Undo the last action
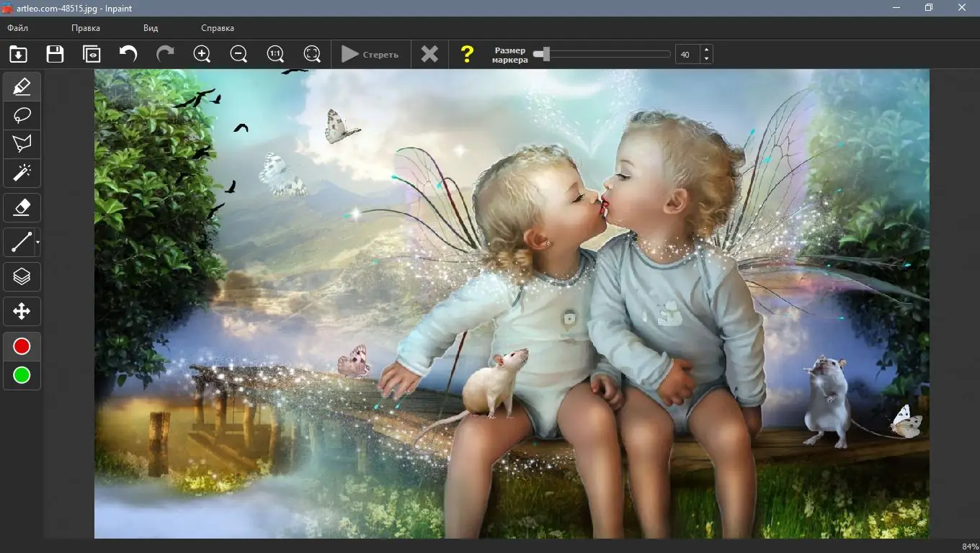 point(128,53)
